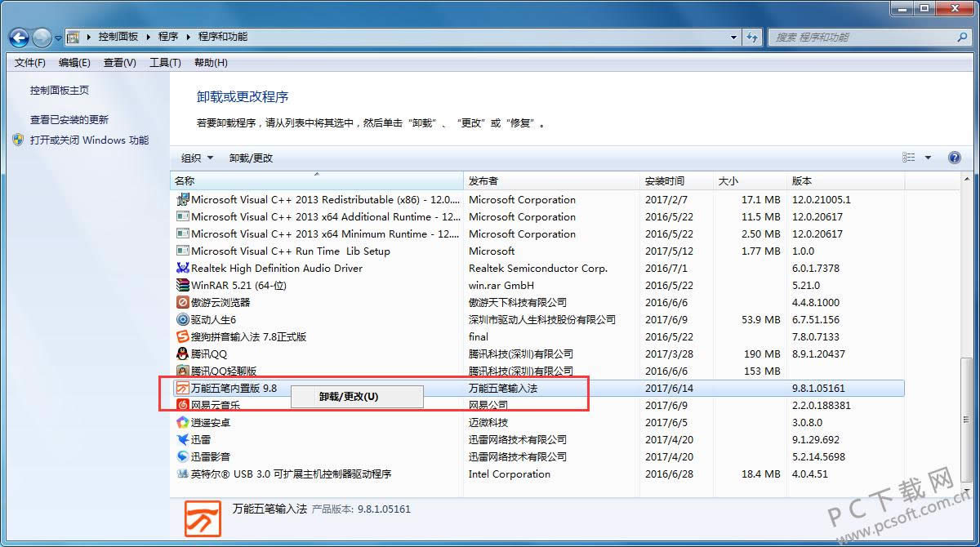Screen dimensions: 980x547
Task: Open the view options dropdown arrow
Action: (x=928, y=158)
